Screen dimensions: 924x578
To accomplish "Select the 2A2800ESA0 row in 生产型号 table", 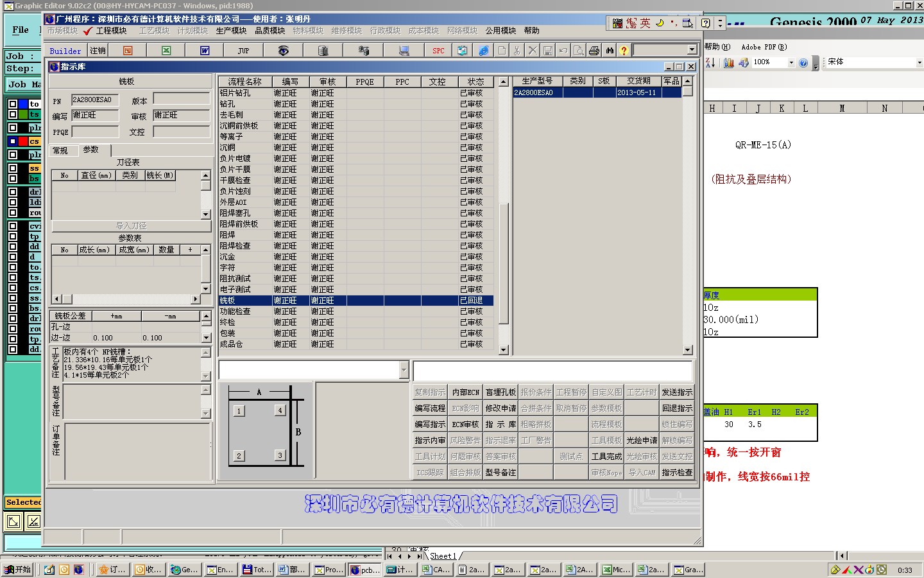I will (597, 92).
